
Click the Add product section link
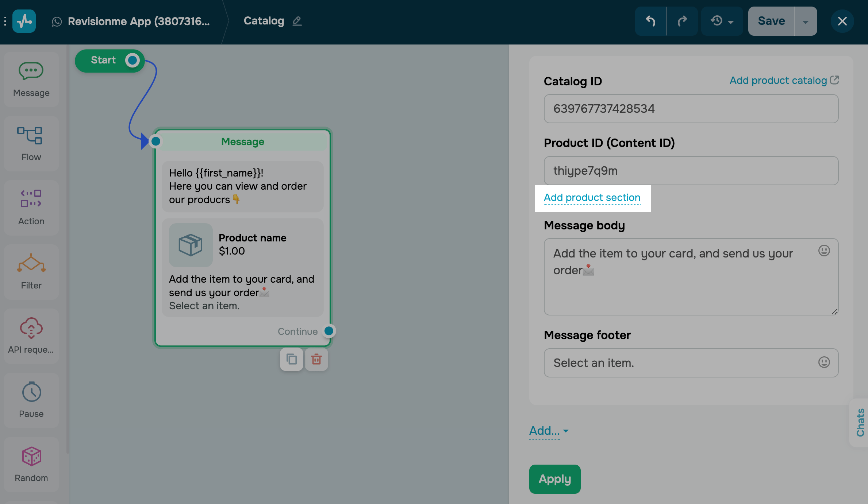tap(592, 198)
